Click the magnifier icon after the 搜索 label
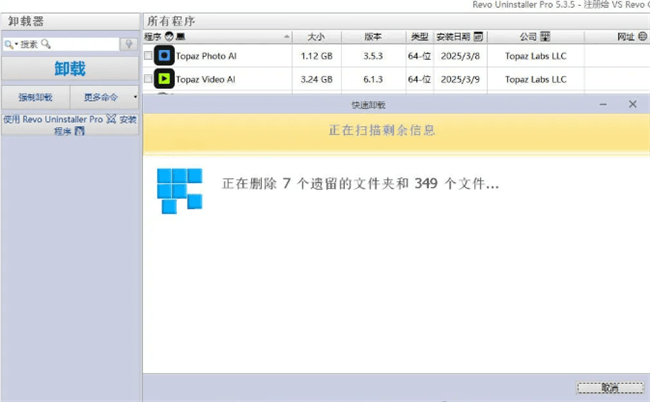The height and width of the screenshot is (402, 650). pyautogui.click(x=46, y=44)
